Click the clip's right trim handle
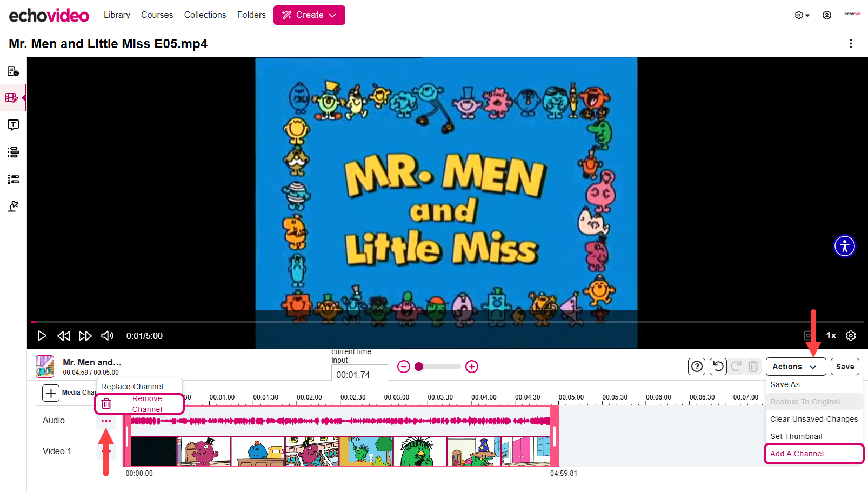The width and height of the screenshot is (868, 492). point(555,436)
